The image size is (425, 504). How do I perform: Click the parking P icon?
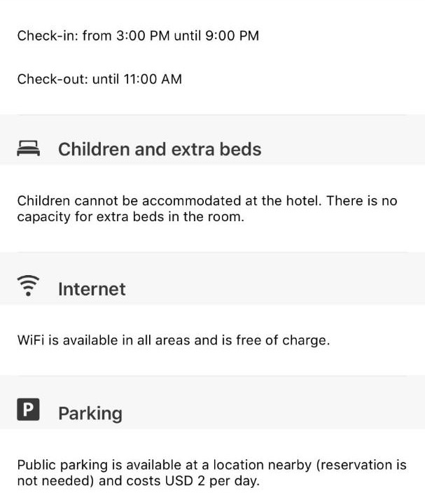pyautogui.click(x=28, y=409)
